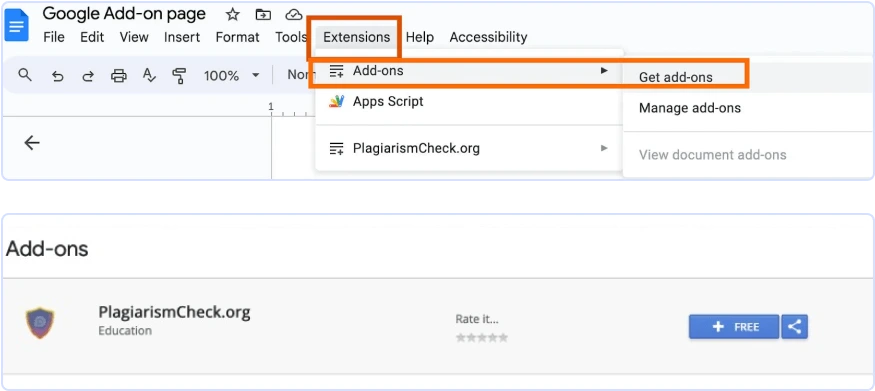Click the blue + FREE button
This screenshot has width=875, height=391.
(x=734, y=327)
